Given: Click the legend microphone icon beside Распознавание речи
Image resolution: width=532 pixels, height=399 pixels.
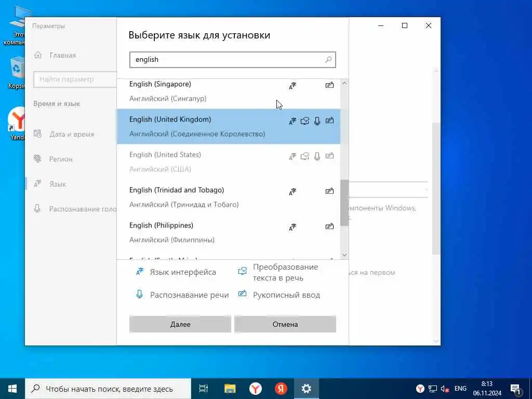Looking at the screenshot, I should click(x=139, y=294).
